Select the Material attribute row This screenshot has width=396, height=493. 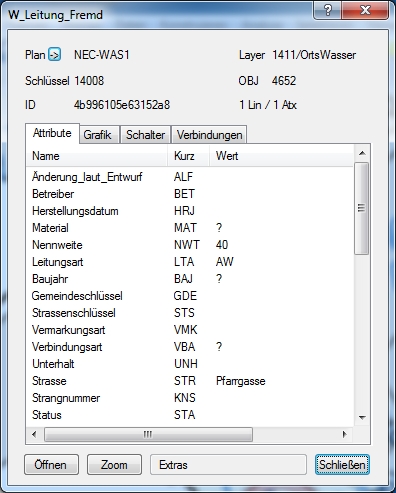click(189, 228)
